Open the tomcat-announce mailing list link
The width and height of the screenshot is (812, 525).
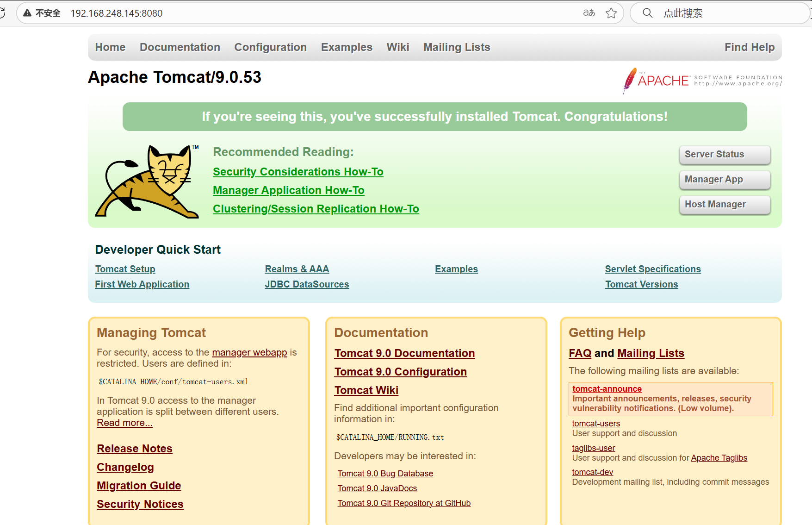click(x=607, y=389)
